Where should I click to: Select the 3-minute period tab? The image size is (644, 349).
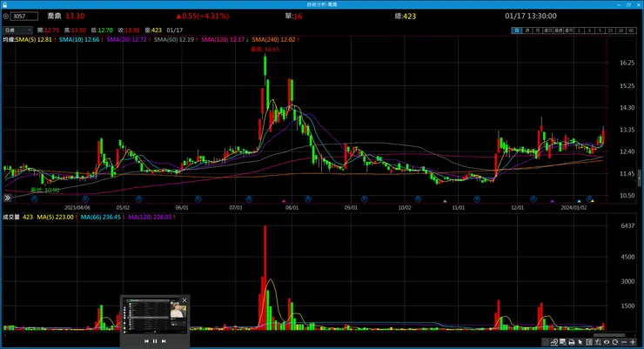coord(589,30)
